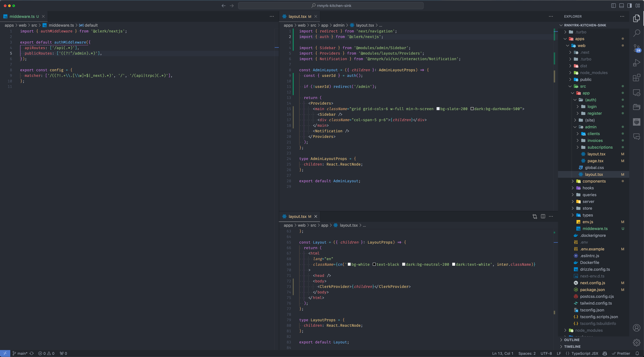644x357 pixels.
Task: Toggle the primary side bar
Action: point(613,5)
